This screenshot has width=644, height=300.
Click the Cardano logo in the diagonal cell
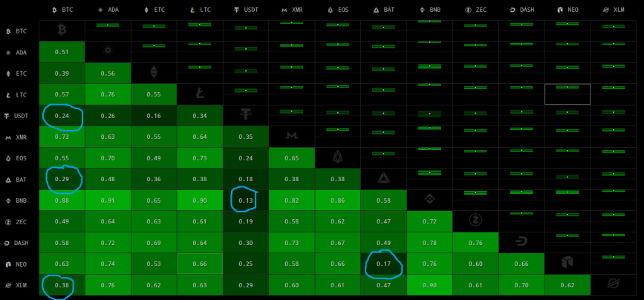point(108,51)
